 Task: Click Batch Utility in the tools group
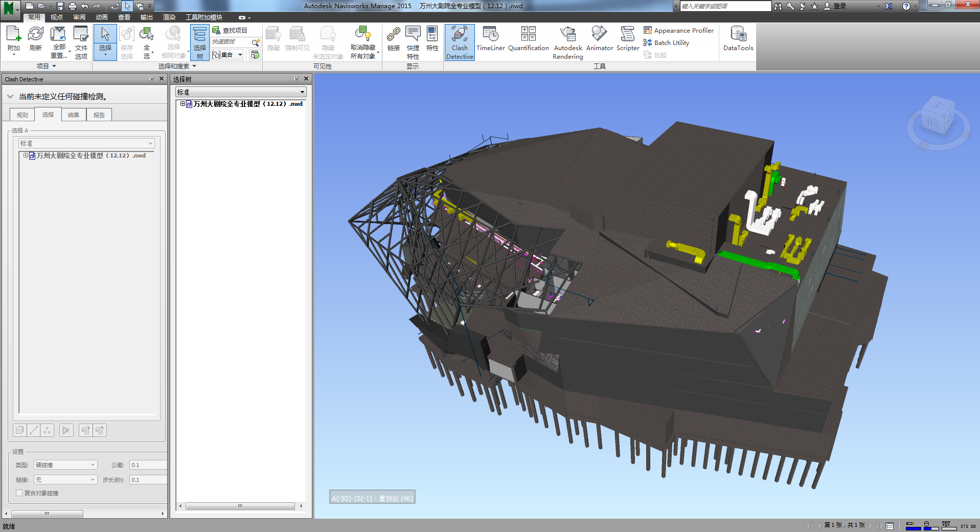667,43
